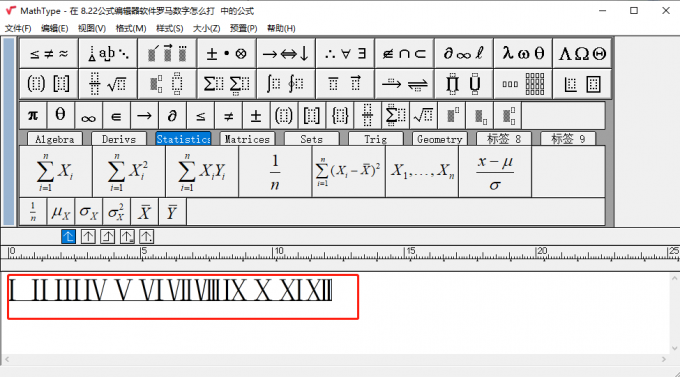This screenshot has width=680, height=377.
Task: Open arrow symbols palette
Action: pos(286,53)
